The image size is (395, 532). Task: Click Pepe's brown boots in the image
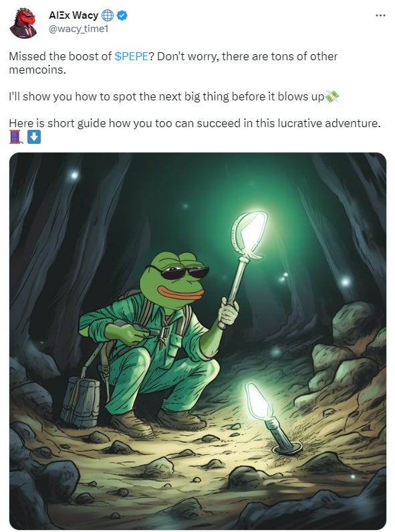[158, 422]
